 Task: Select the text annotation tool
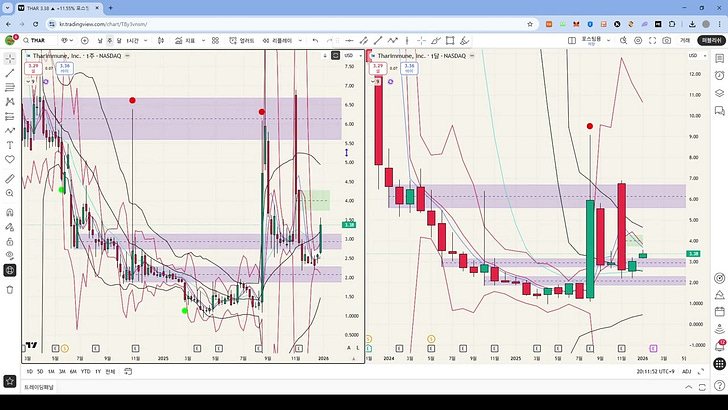pyautogui.click(x=10, y=145)
